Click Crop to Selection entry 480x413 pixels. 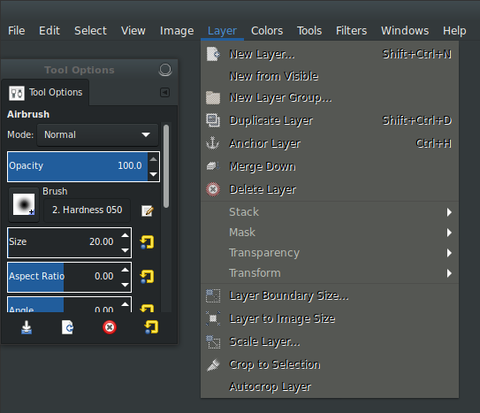pos(330,364)
